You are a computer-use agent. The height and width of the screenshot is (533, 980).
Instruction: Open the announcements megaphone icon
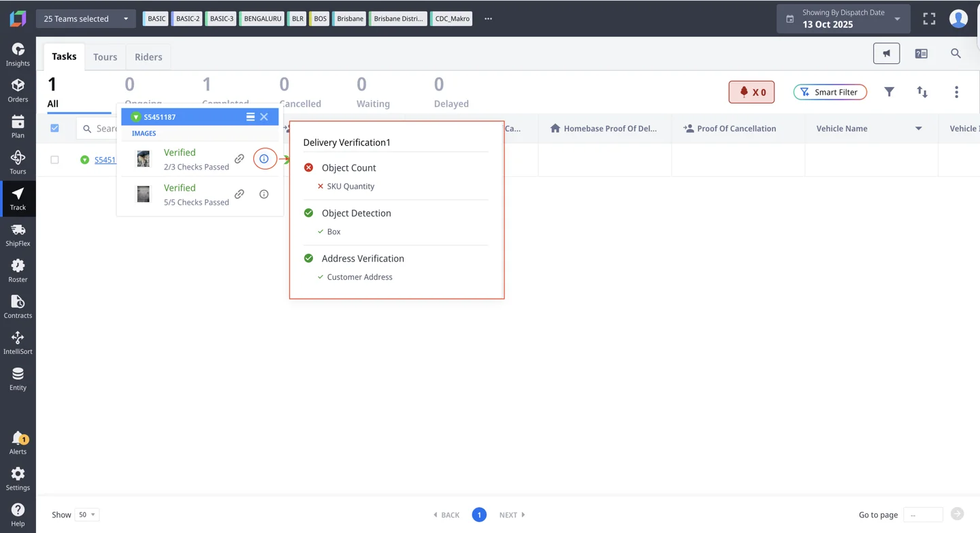click(886, 52)
